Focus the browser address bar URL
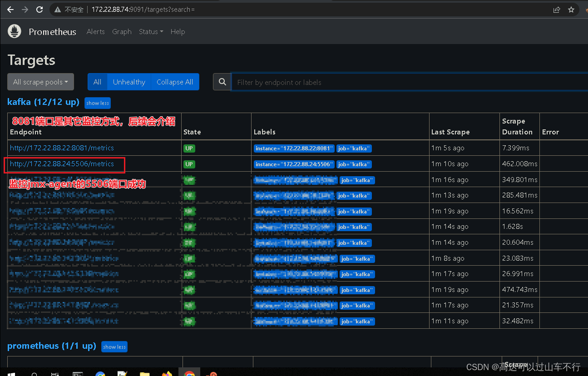588x376 pixels. (x=143, y=10)
